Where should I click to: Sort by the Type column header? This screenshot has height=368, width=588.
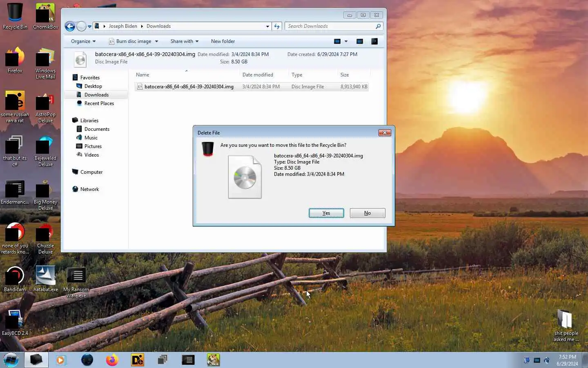tap(313, 75)
